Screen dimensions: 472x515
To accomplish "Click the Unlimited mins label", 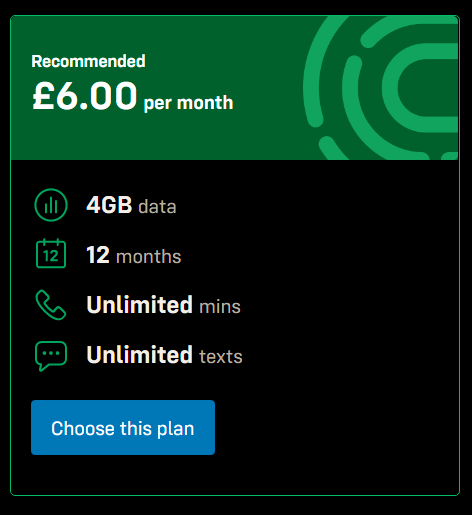I will pyautogui.click(x=163, y=305).
